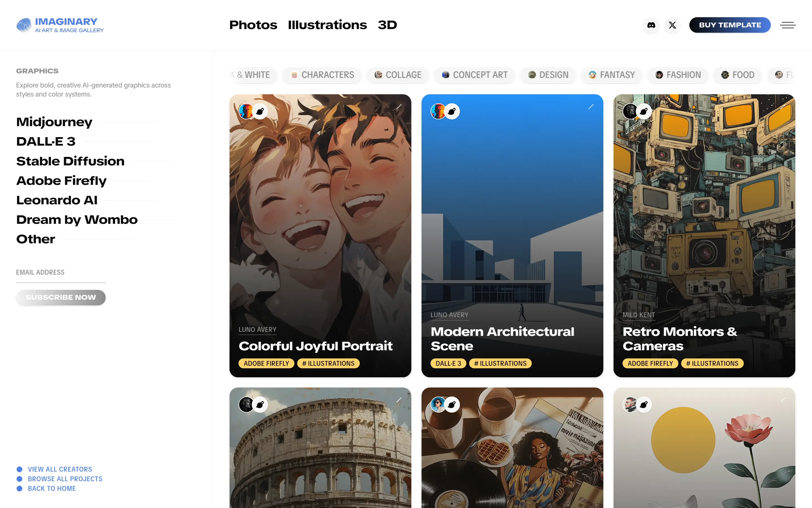Select the Fantasy category chip
Viewport: 812px width, 508px height.
click(x=612, y=75)
